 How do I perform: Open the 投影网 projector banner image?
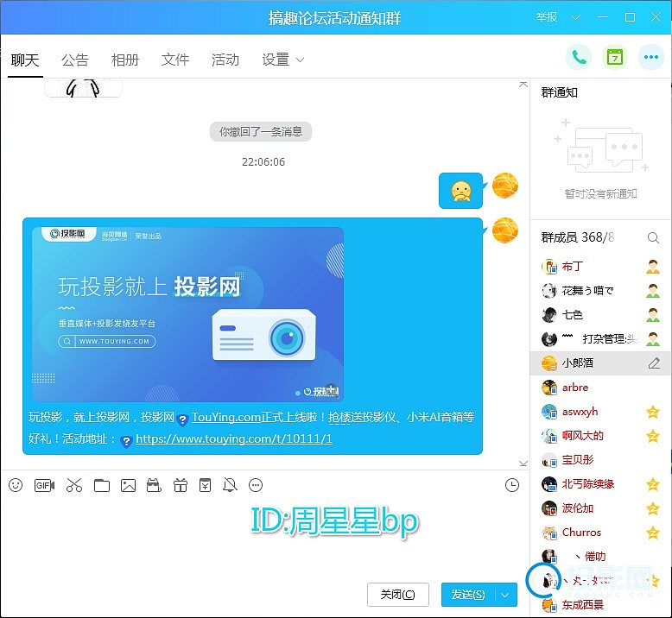tap(188, 314)
